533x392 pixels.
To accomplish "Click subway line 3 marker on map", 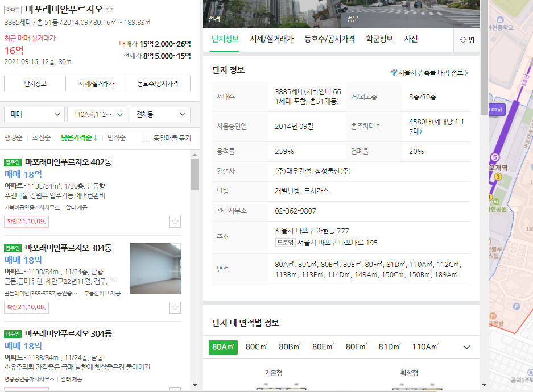I will [498, 177].
